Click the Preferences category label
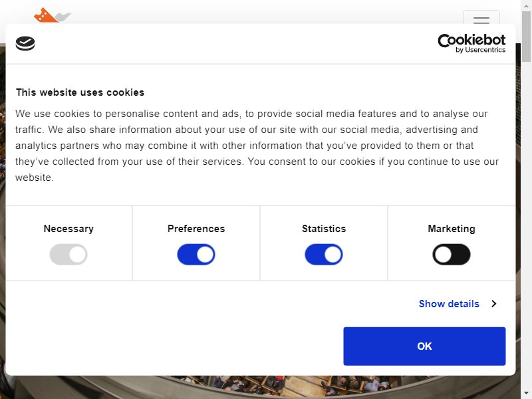Screen dimensions: 532x399 coord(196,229)
